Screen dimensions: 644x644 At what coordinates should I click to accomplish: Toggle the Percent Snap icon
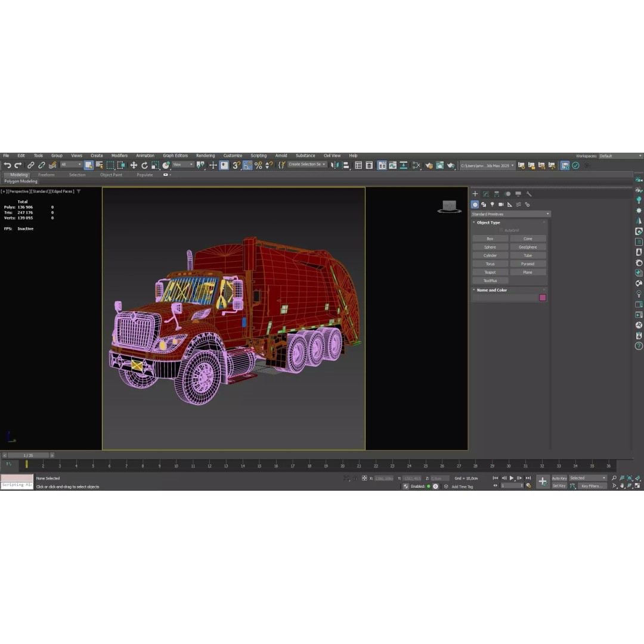[x=258, y=165]
